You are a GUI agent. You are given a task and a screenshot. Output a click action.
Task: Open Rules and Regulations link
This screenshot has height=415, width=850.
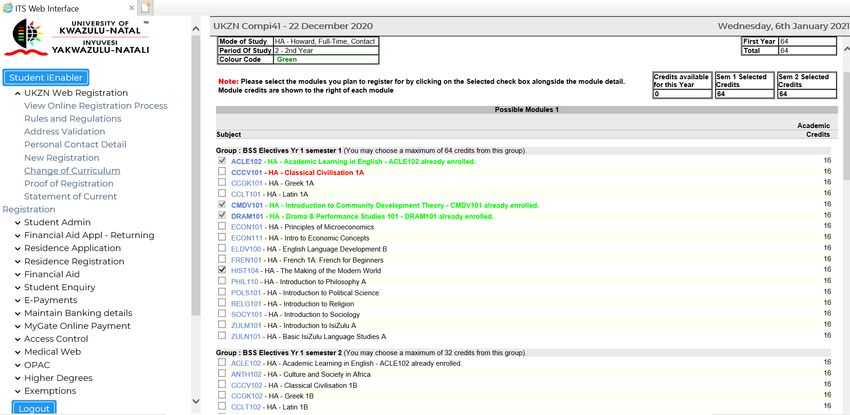coord(73,119)
